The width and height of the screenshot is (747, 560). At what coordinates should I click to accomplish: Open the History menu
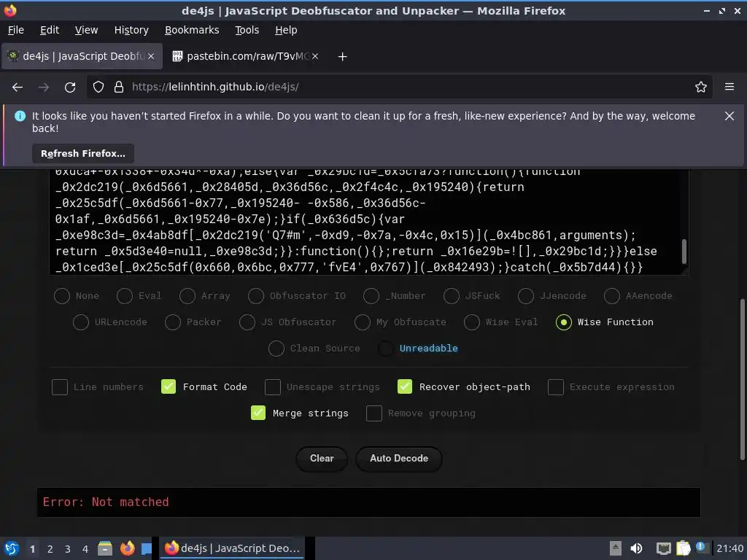click(131, 30)
